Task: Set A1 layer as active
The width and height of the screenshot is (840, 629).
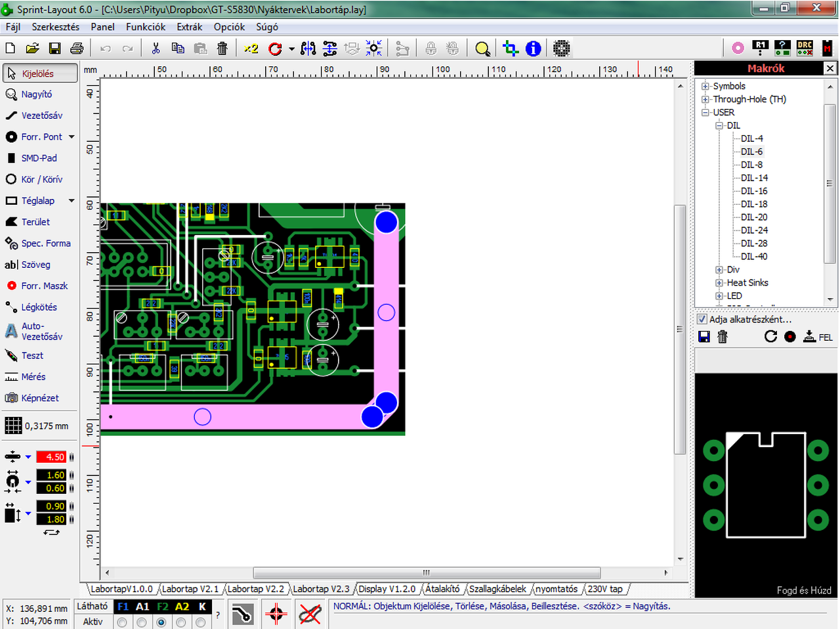Action: click(142, 622)
